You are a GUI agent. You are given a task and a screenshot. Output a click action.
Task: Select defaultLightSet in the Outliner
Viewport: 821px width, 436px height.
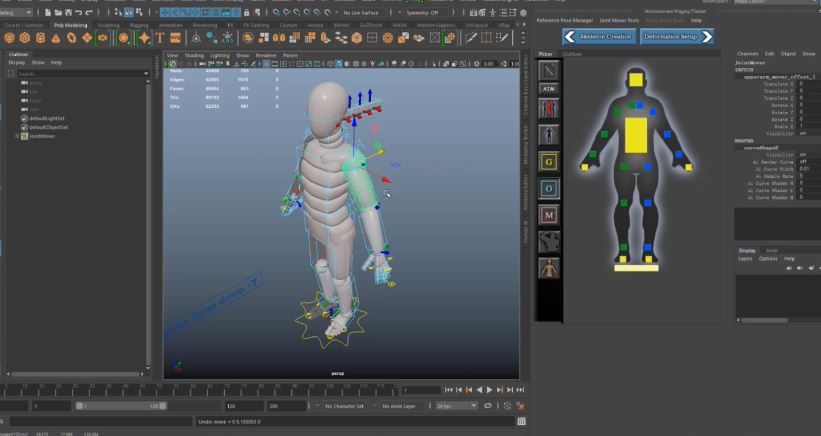tap(48, 119)
